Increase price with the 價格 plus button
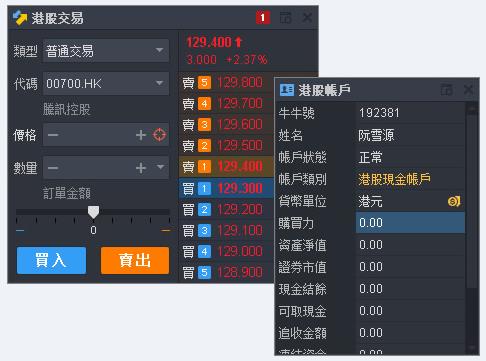This screenshot has height=361, width=486. (141, 135)
